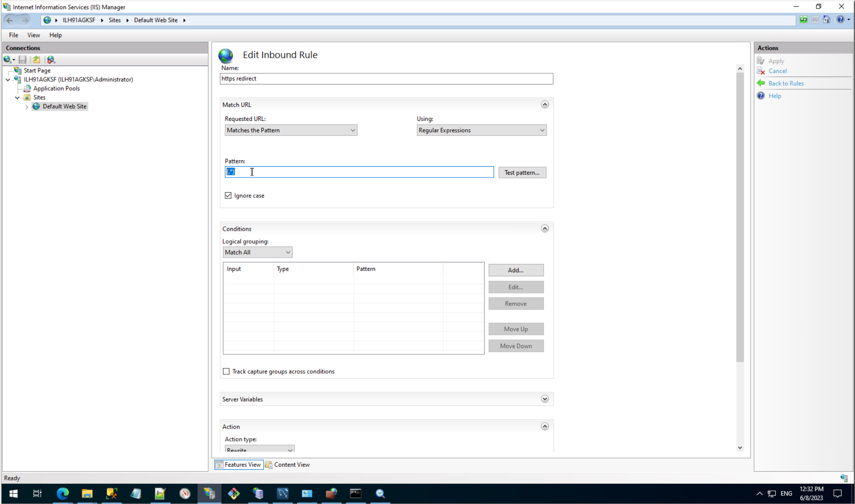855x504 pixels.
Task: Click in the rule Name input field
Action: [x=386, y=79]
